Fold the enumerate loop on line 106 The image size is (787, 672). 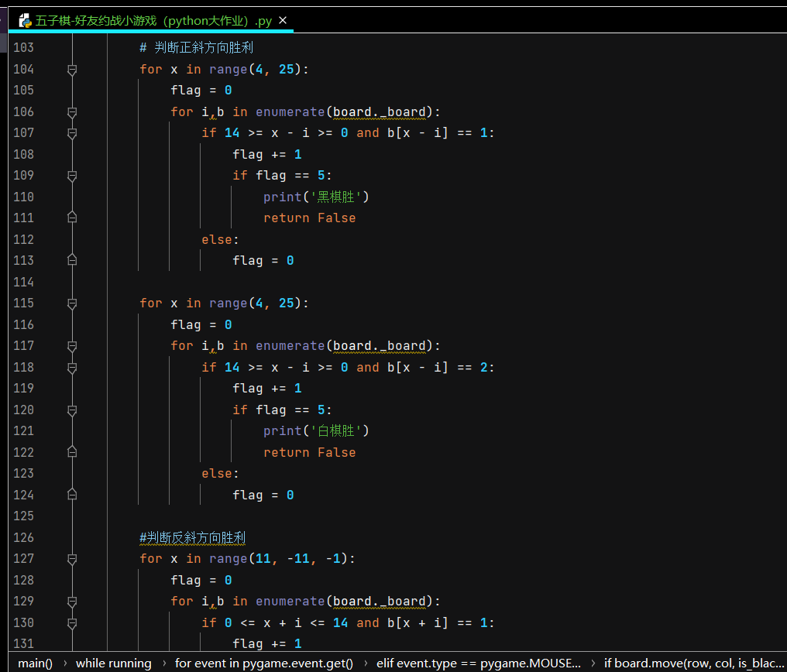click(x=72, y=112)
